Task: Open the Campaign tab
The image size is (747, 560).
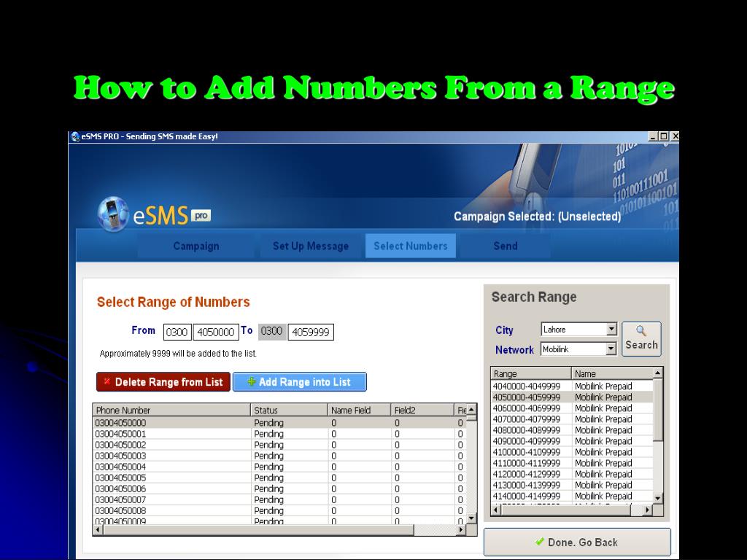Action: [x=196, y=246]
